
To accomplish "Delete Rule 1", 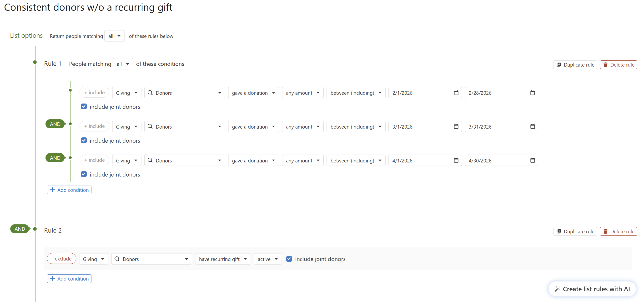I will coord(619,65).
